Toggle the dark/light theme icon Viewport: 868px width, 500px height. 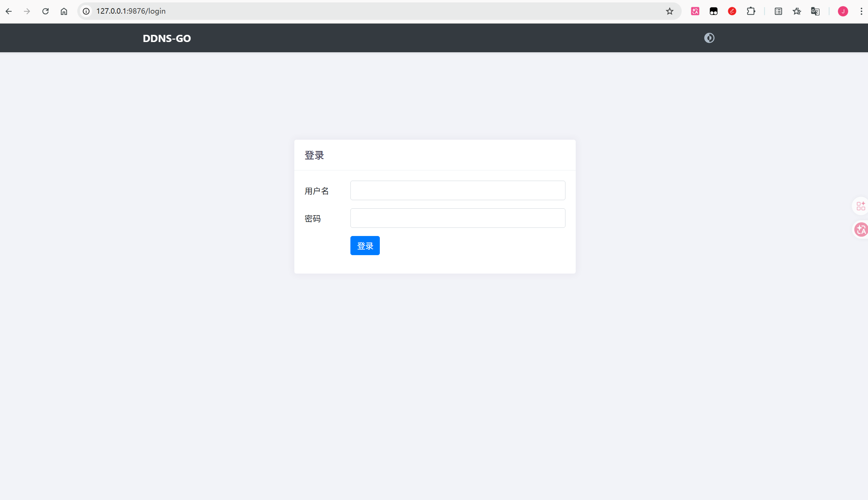click(x=709, y=38)
